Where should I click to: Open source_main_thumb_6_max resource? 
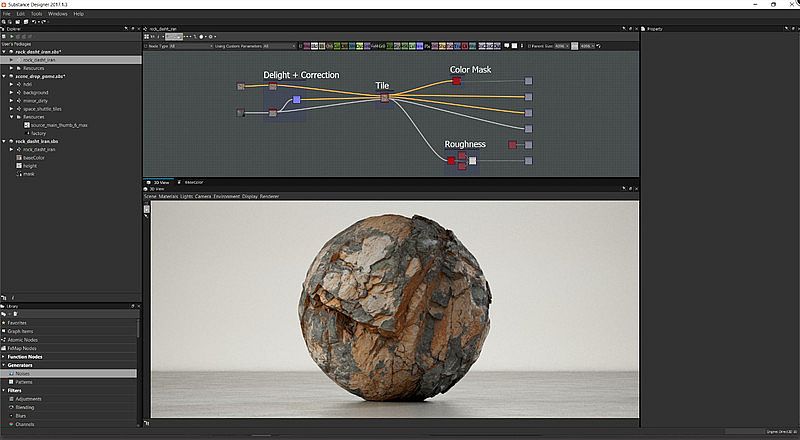coord(60,125)
